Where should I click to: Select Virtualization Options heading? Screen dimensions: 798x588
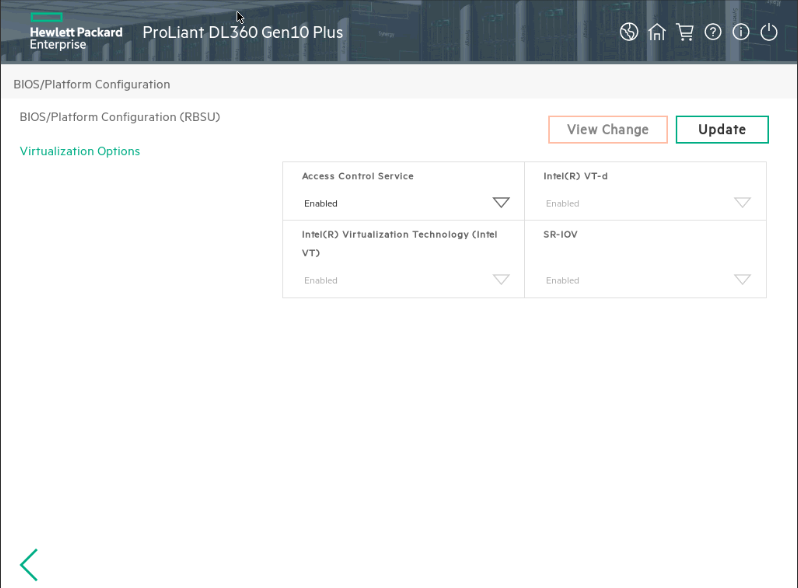80,151
